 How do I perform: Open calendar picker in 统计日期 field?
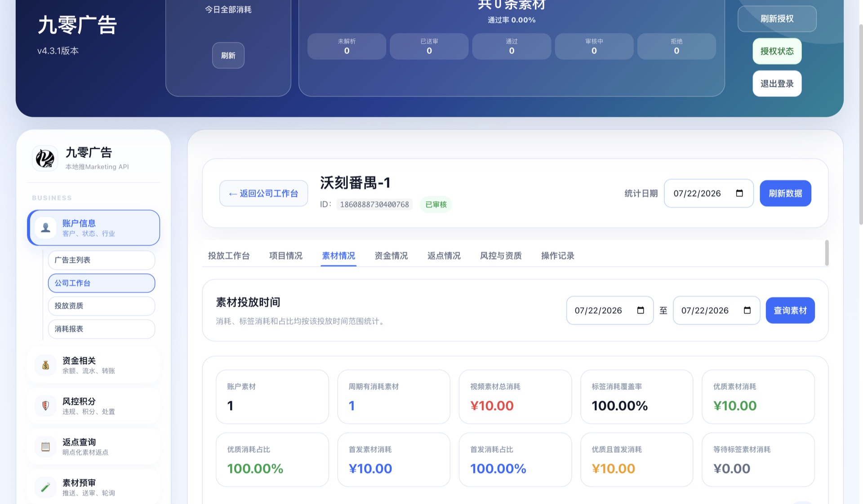click(x=739, y=193)
